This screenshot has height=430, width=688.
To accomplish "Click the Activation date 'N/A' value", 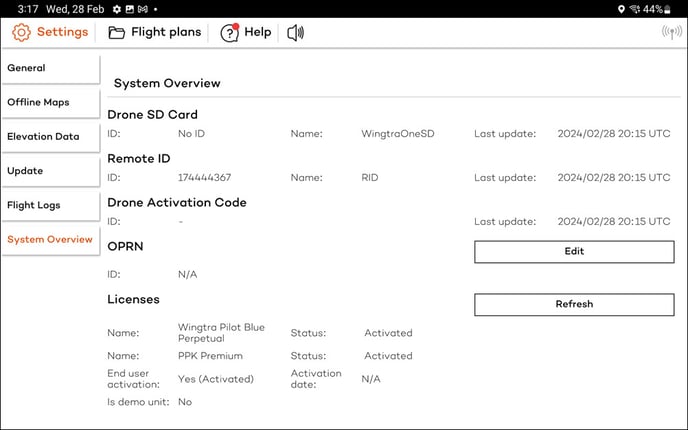I will coord(371,379).
